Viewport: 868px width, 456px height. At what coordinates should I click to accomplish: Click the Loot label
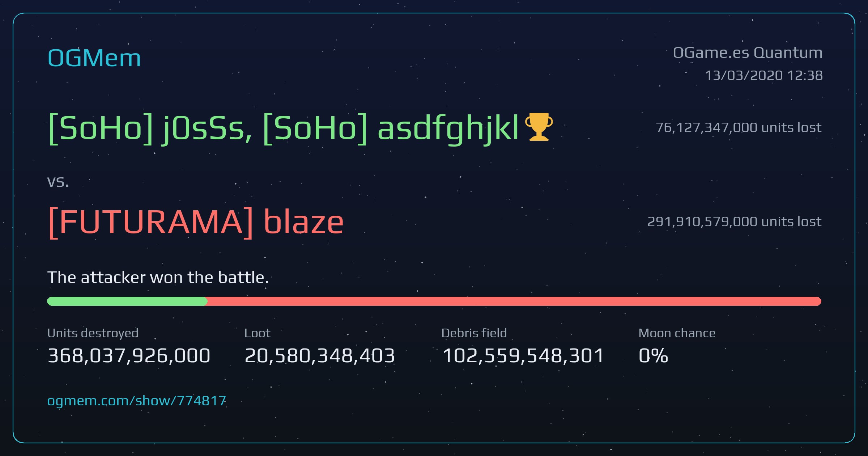click(x=258, y=333)
